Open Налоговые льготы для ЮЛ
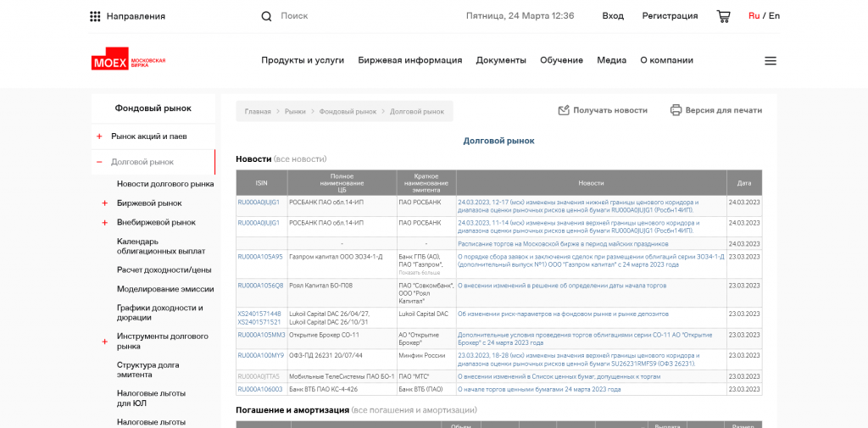Image resolution: width=868 pixels, height=428 pixels. tap(151, 398)
